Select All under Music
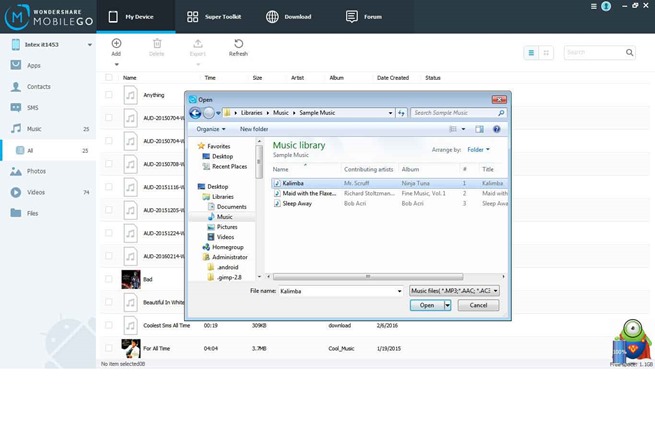655x432 pixels. pos(48,150)
